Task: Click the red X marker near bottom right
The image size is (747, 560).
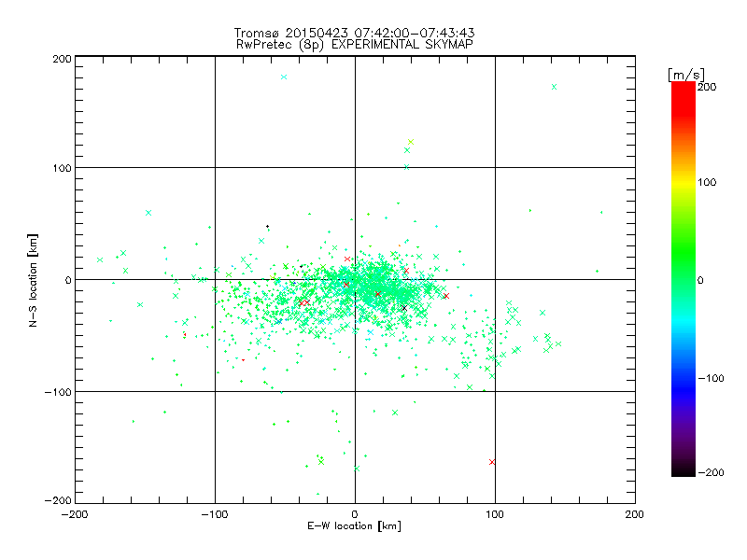Action: (x=492, y=462)
